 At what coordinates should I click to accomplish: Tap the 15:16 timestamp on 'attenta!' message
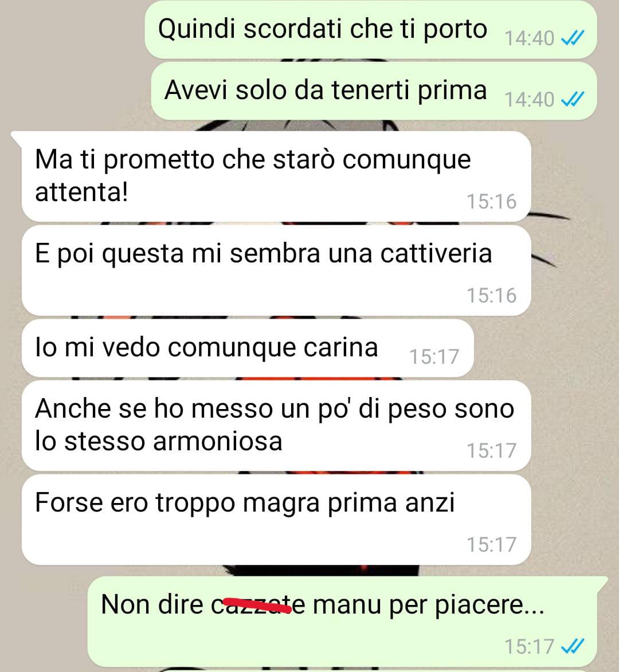pyautogui.click(x=491, y=202)
